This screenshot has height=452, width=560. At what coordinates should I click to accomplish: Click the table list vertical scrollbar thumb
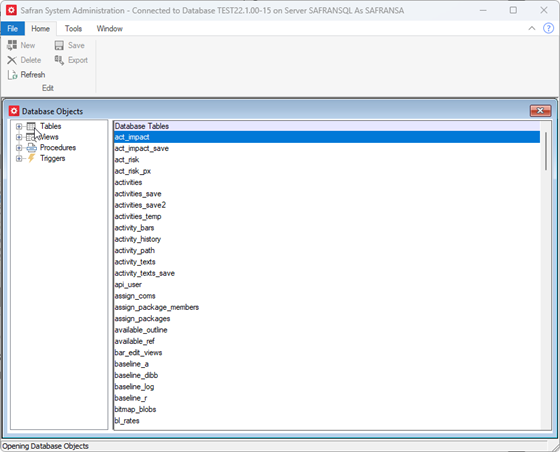coord(546,151)
